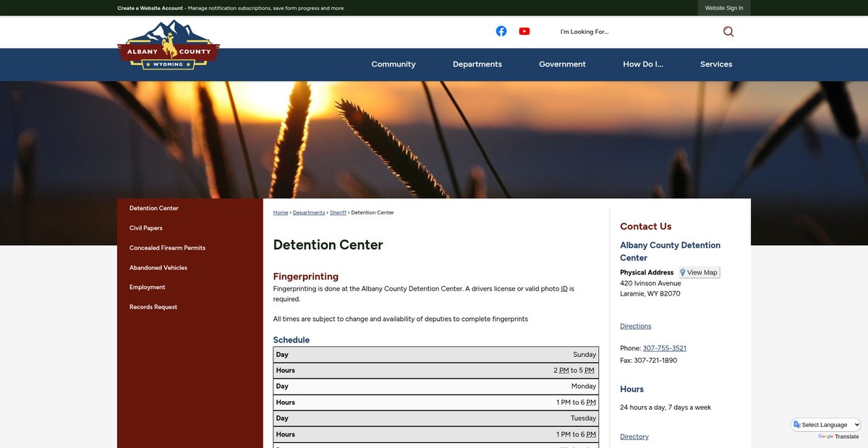Click the Fax: 307-721-1890 text
The width and height of the screenshot is (868, 448).
pyautogui.click(x=649, y=361)
